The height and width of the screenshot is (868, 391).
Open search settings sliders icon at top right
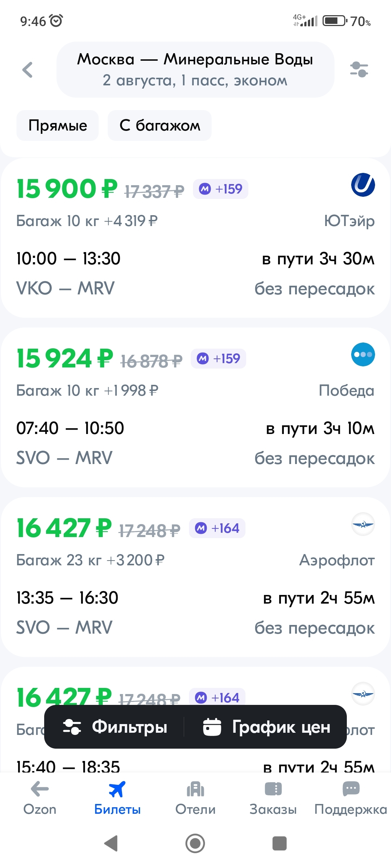tap(359, 69)
